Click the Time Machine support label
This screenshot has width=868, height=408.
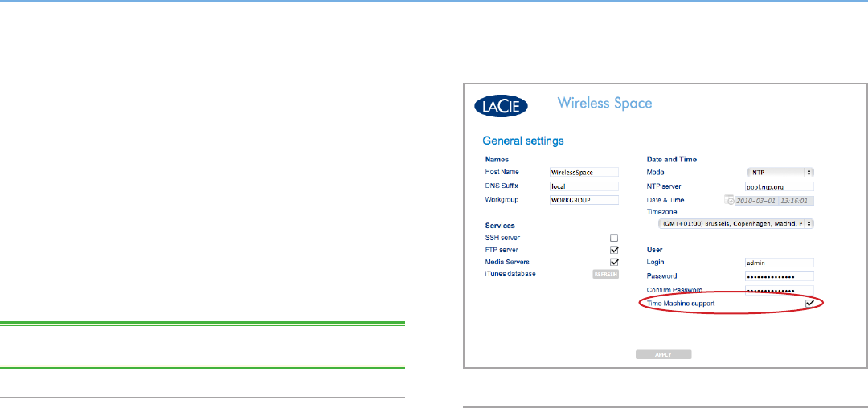(x=681, y=304)
